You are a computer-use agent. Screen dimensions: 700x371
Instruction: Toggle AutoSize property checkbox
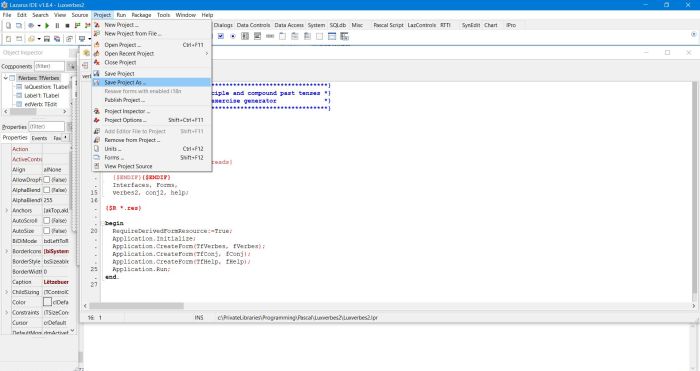click(x=46, y=231)
